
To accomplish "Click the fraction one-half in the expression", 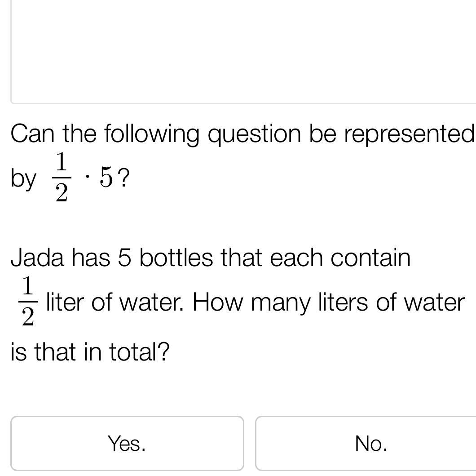I will point(62,178).
